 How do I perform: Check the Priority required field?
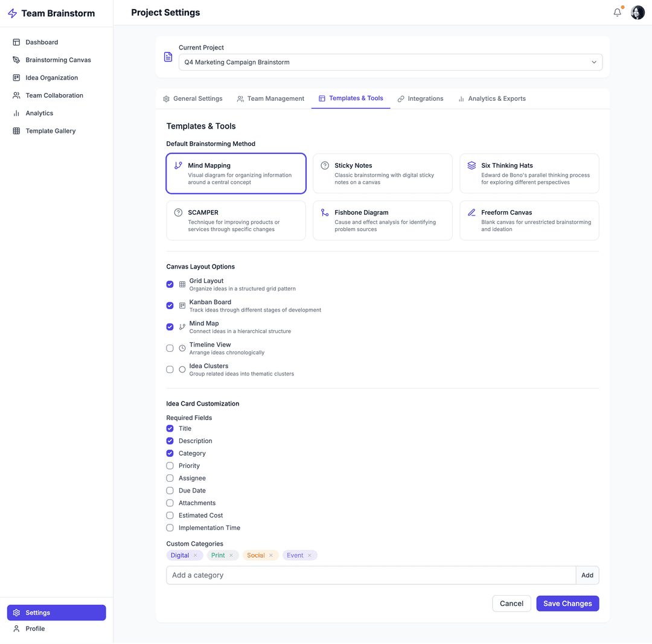(170, 466)
